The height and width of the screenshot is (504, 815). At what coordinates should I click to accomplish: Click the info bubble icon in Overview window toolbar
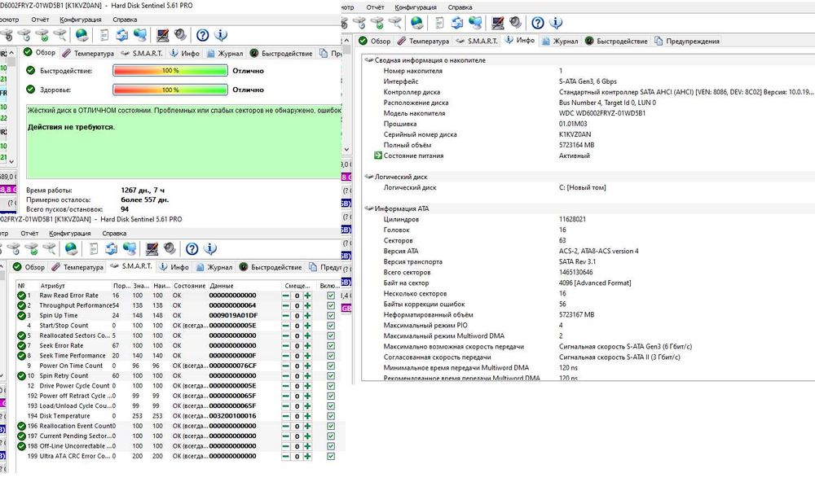(x=221, y=35)
